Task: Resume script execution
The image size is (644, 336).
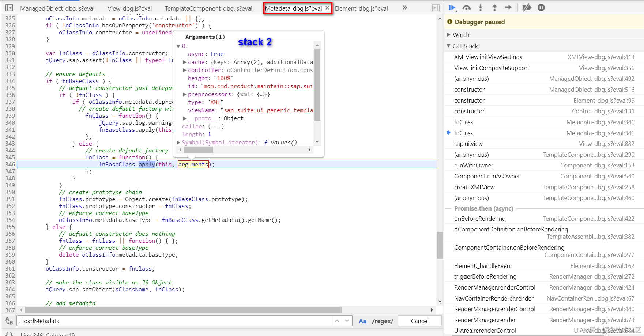Action: (x=453, y=8)
